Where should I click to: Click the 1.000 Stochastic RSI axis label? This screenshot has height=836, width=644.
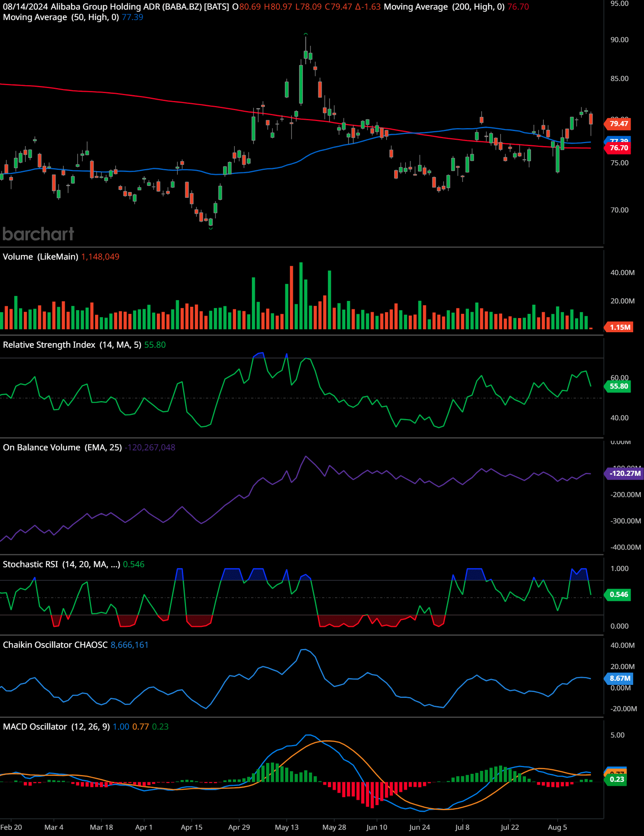[619, 568]
